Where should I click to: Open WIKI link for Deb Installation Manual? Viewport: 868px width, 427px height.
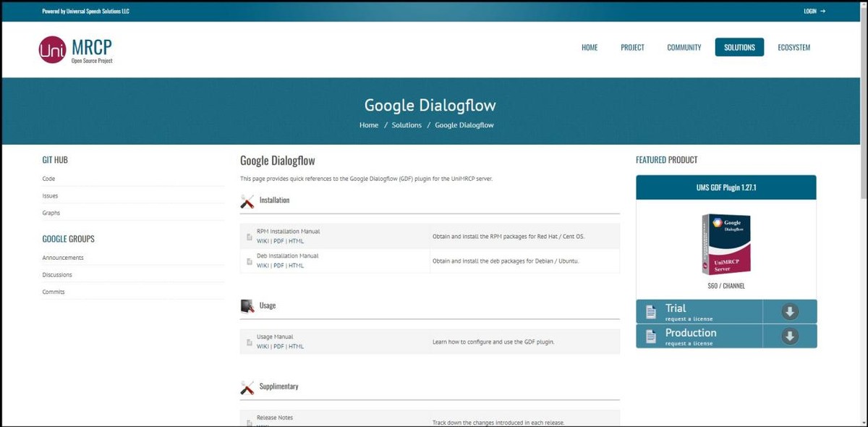tap(263, 266)
